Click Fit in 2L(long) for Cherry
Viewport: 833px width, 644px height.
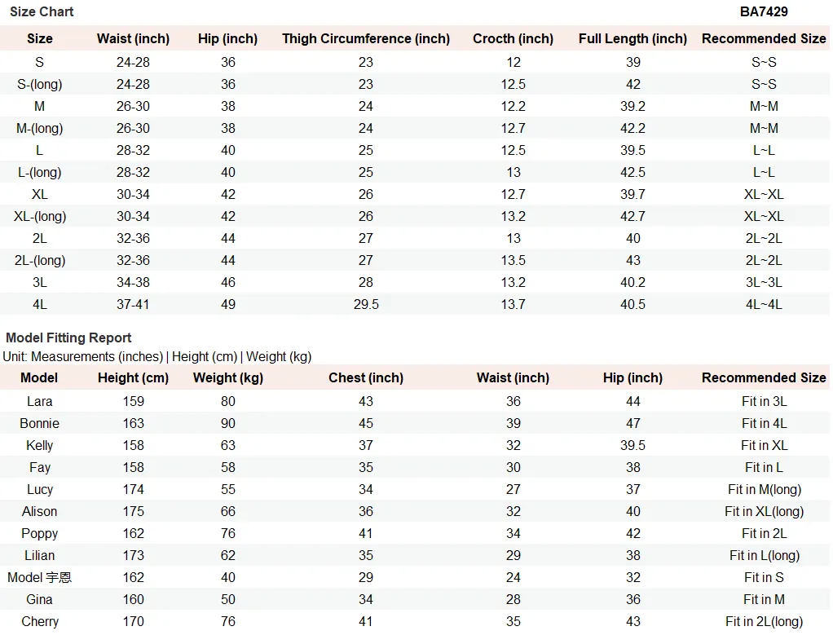[x=764, y=622]
